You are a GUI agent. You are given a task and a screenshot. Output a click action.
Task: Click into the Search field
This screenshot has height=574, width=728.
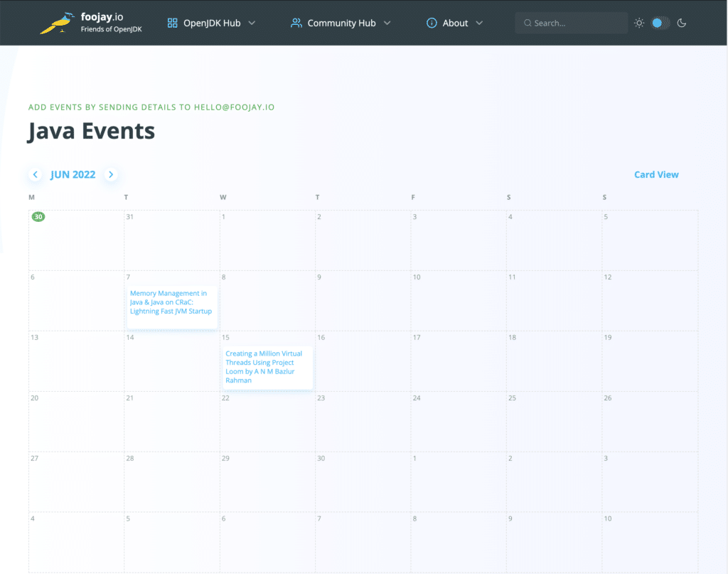[571, 23]
